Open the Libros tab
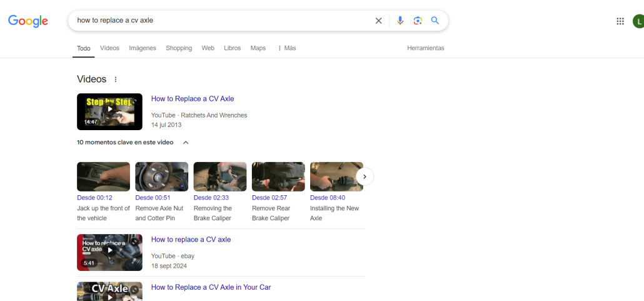 tap(233, 48)
